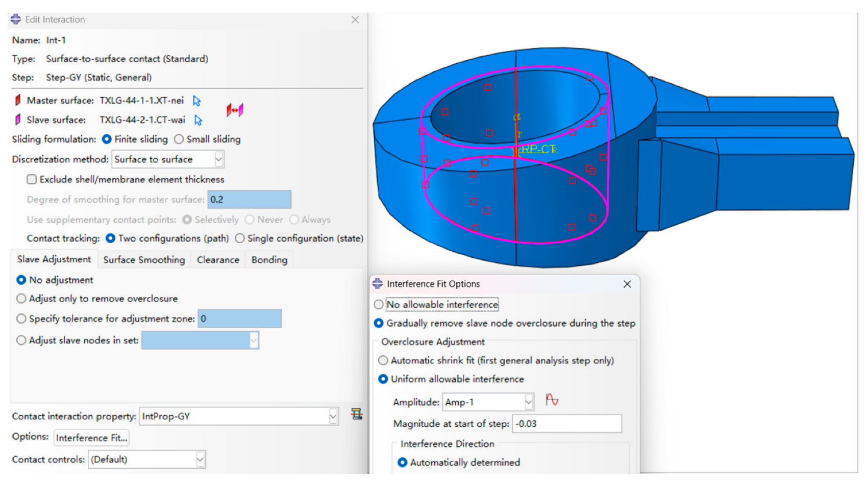
Task: Open the Clearance tab
Action: (x=218, y=260)
